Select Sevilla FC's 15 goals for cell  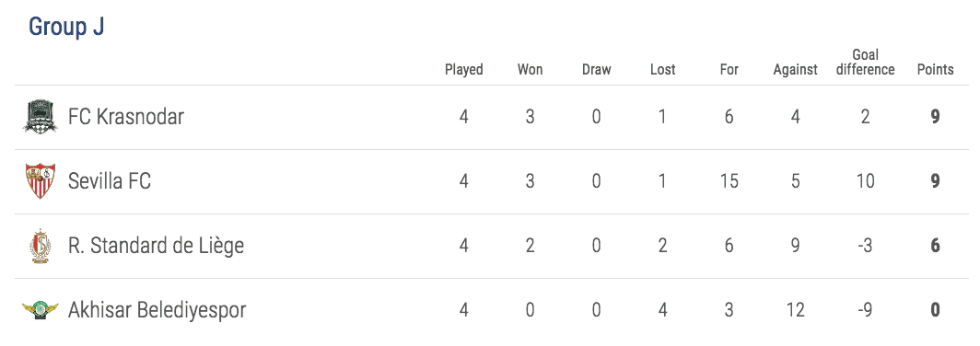tap(729, 181)
